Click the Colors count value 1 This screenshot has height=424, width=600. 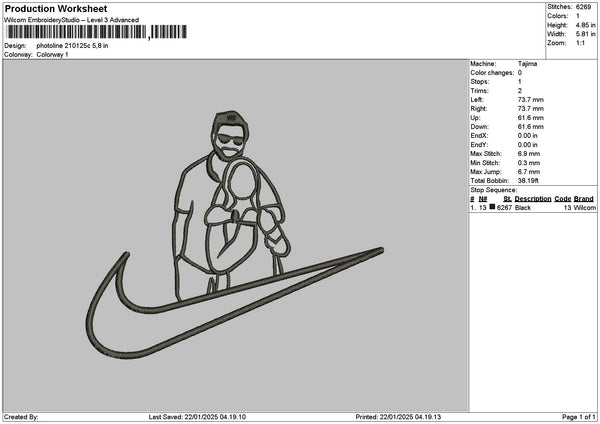[578, 16]
